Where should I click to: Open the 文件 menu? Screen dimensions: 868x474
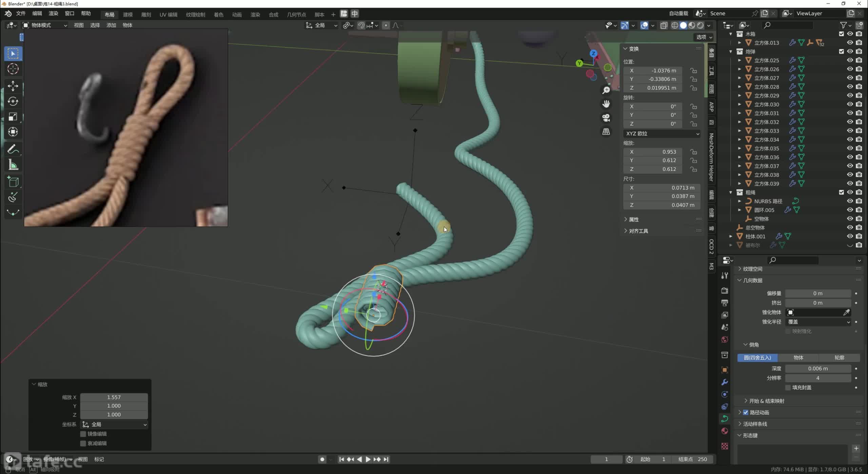coord(21,14)
